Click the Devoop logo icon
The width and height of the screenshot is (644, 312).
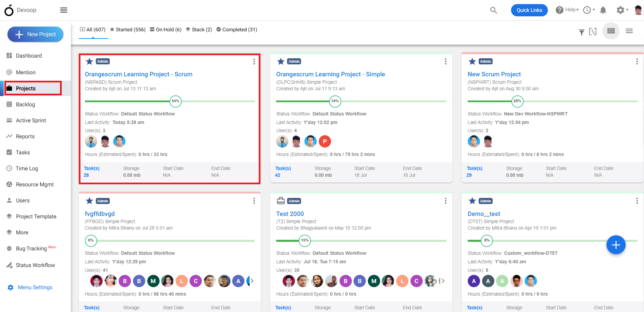point(9,10)
